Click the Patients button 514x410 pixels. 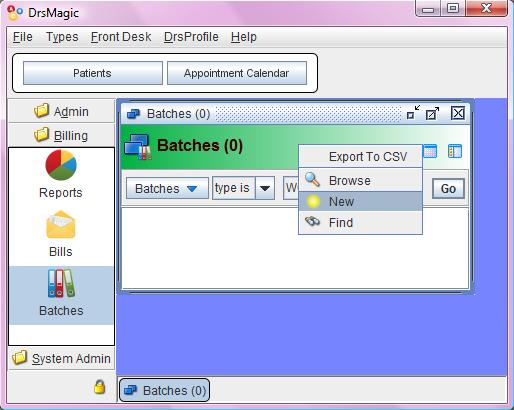coord(93,73)
